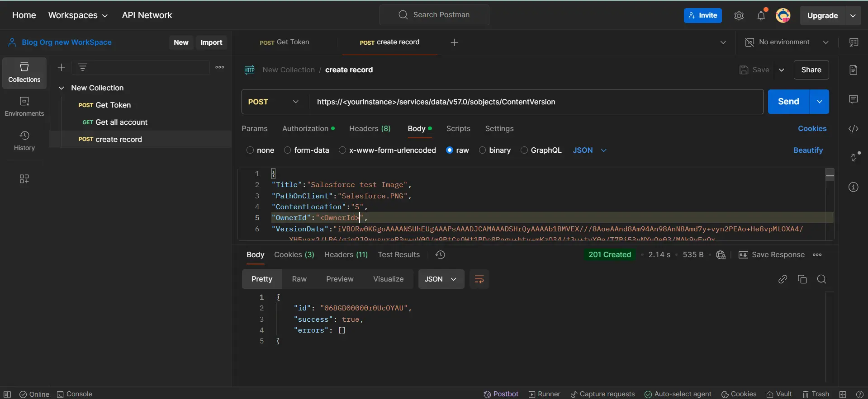Click the filter collections icon
The height and width of the screenshot is (399, 868).
click(x=82, y=67)
